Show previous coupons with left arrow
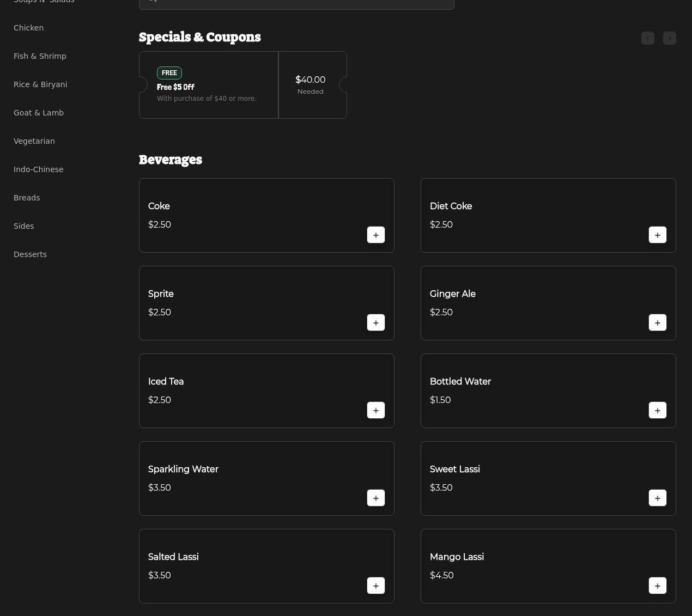This screenshot has width=692, height=616. 648,38
